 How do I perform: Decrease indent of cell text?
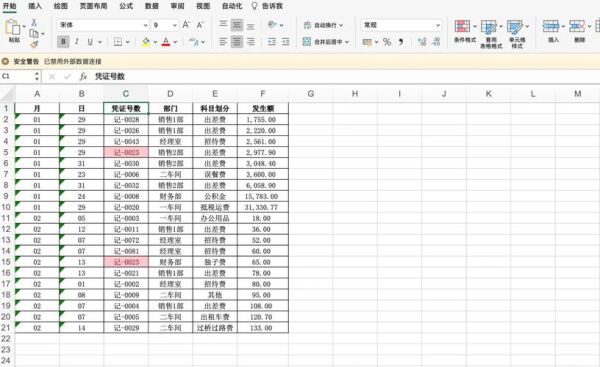click(x=272, y=41)
